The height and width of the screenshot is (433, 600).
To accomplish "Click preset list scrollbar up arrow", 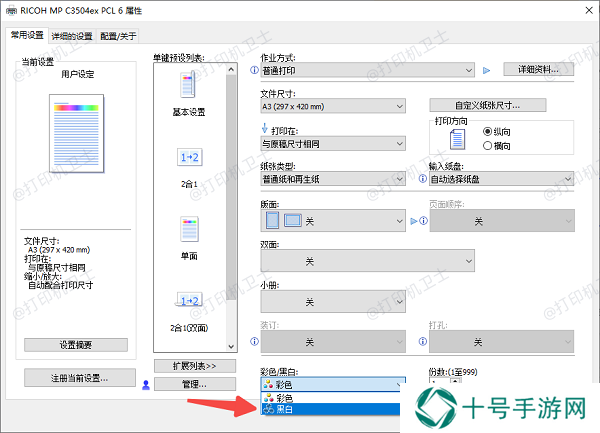I will coord(231,70).
